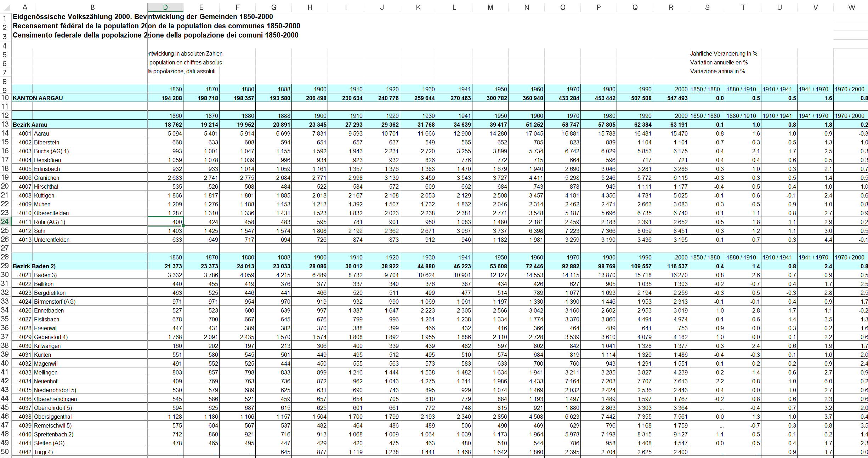868x458 pixels.
Task: Click the 1941 / 1970 header in row 12
Action: 816,116
